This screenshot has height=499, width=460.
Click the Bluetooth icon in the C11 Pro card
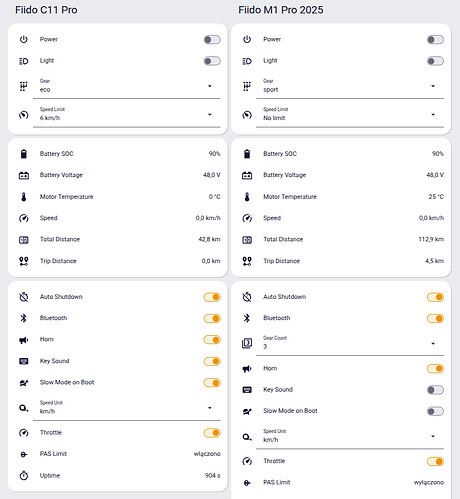coord(24,318)
